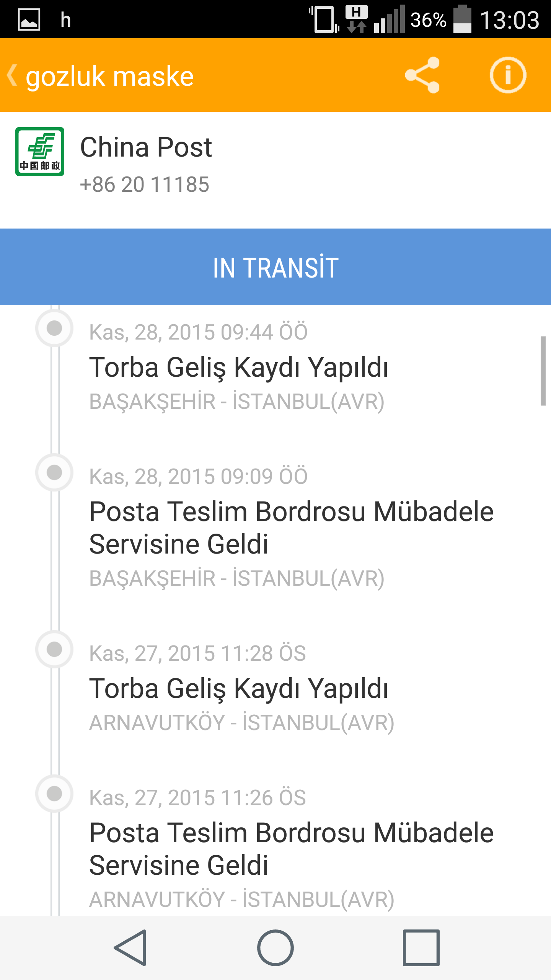Open Posta Teslim Bordrosu entry at Arnavutköy
Screen dimensions: 551x980
click(x=291, y=849)
